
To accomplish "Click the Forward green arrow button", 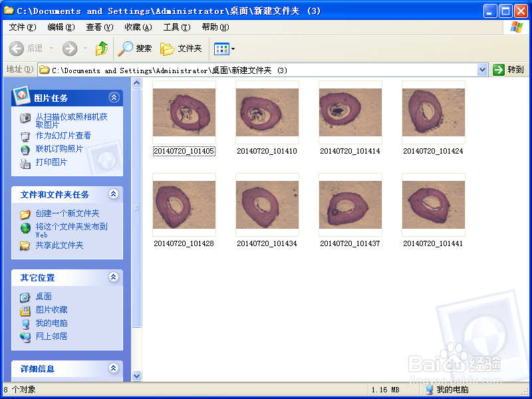I will coord(70,49).
